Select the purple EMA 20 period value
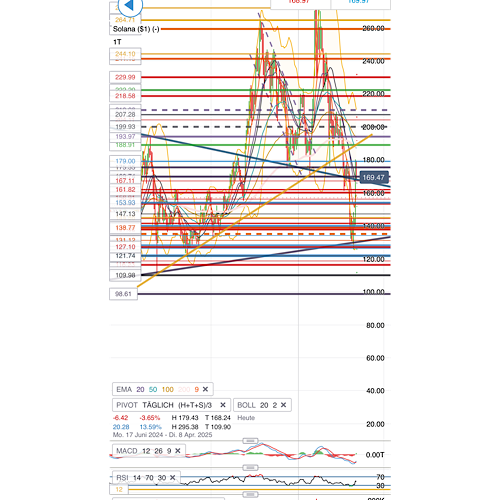The image size is (500, 500). coord(140,389)
